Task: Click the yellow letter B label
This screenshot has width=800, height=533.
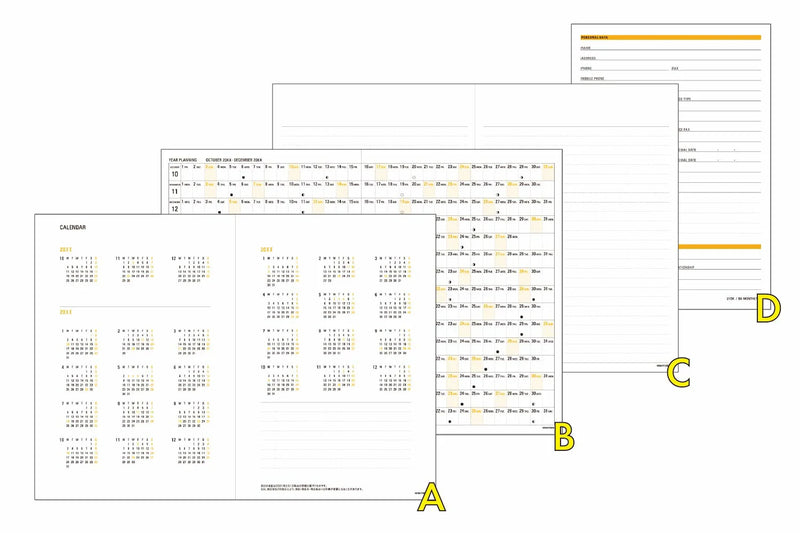Action: coord(563,434)
